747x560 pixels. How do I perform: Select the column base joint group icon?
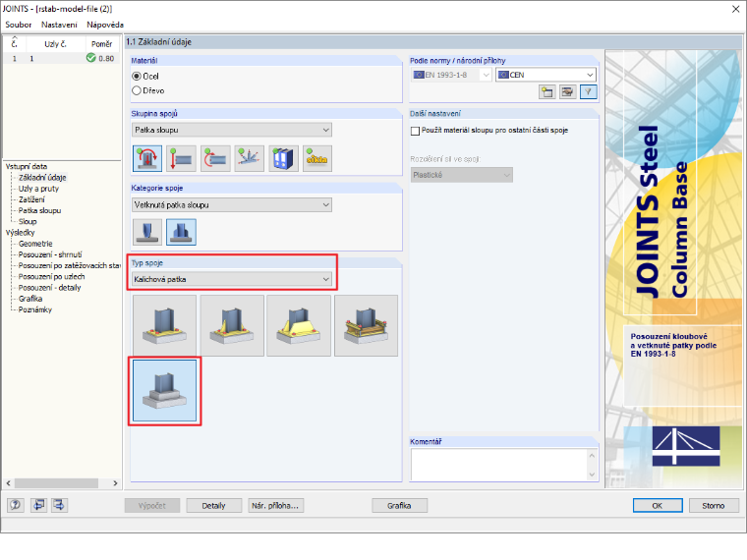(x=147, y=158)
